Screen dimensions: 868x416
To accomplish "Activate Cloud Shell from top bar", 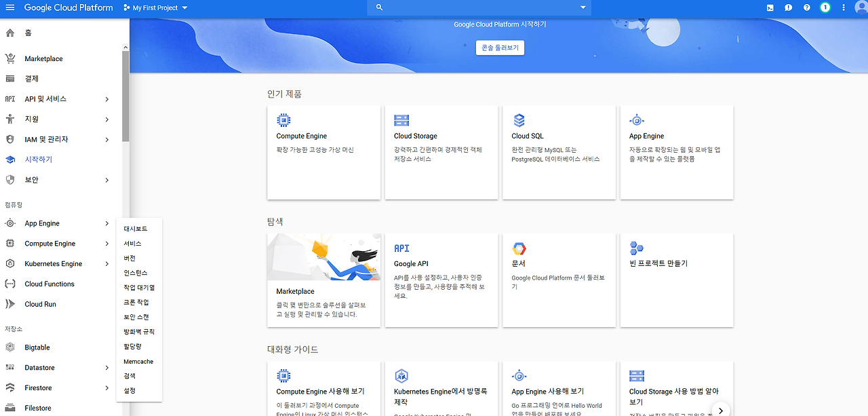I will tap(770, 7).
